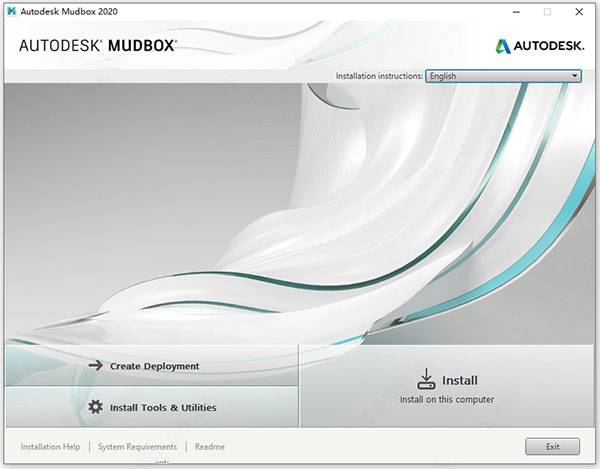
Task: Minimize the installer window
Action: 516,12
